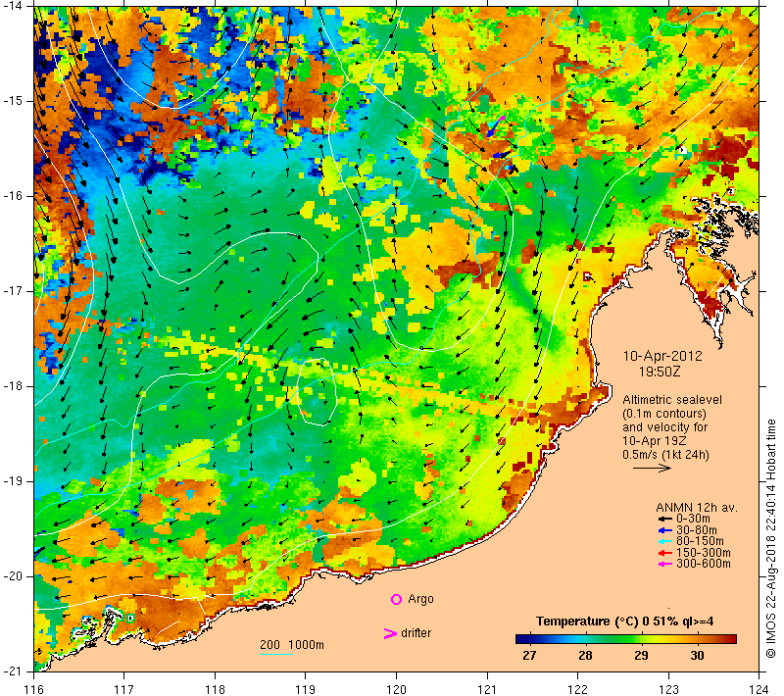Click the '28' color bar tick label
The height and width of the screenshot is (696, 784).
[x=585, y=656]
